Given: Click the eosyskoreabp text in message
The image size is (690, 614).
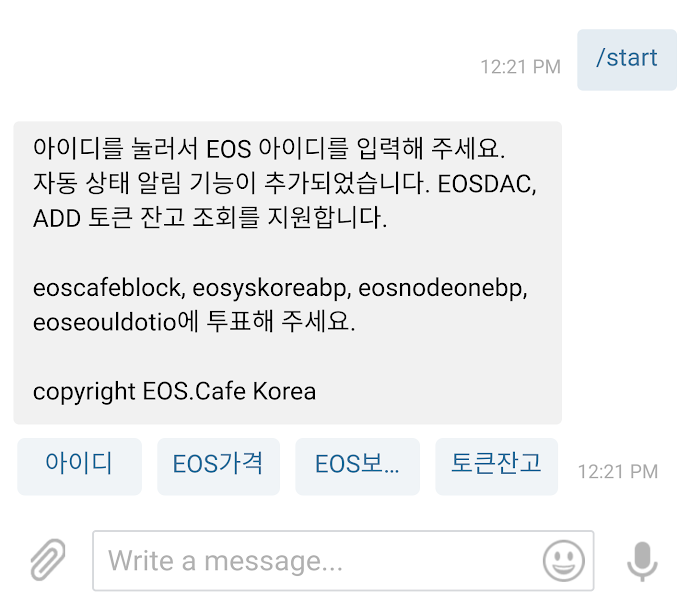Looking at the screenshot, I should tap(269, 288).
